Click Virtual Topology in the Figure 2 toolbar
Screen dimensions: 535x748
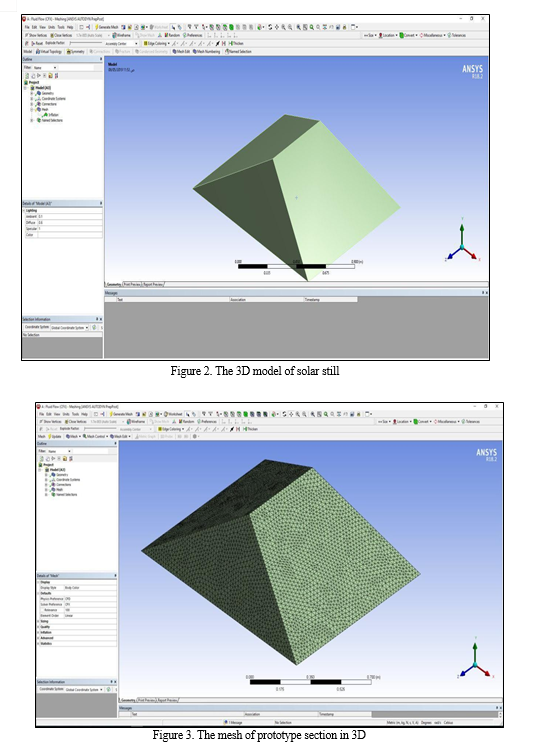coord(49,52)
